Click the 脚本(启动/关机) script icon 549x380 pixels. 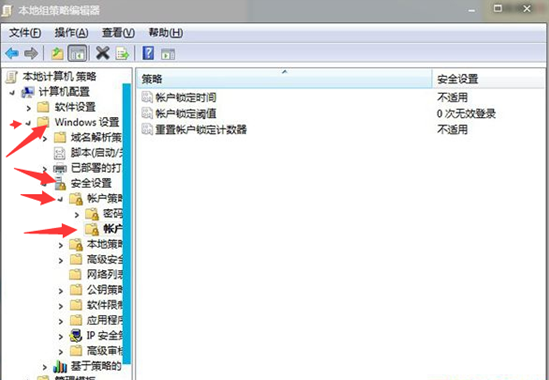59,153
